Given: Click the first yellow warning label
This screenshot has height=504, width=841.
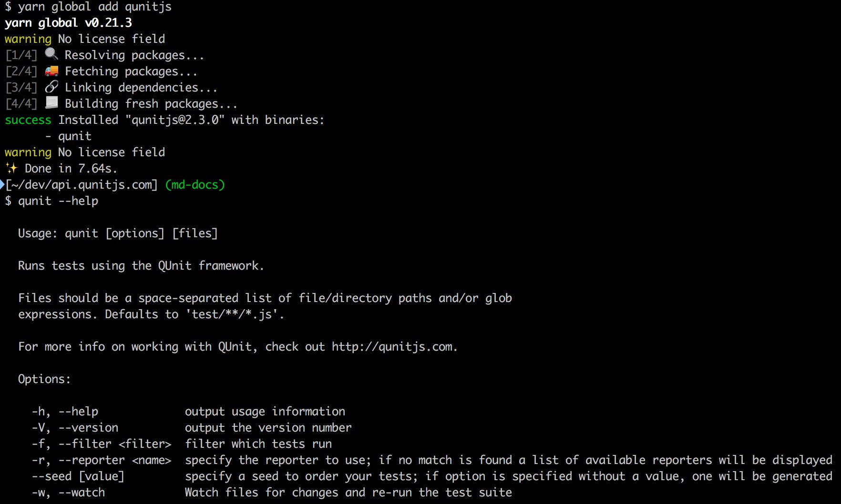Looking at the screenshot, I should pyautogui.click(x=28, y=39).
